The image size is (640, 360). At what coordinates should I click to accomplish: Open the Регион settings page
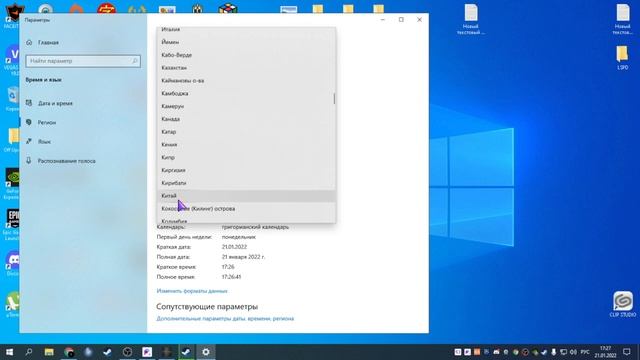tap(41, 122)
